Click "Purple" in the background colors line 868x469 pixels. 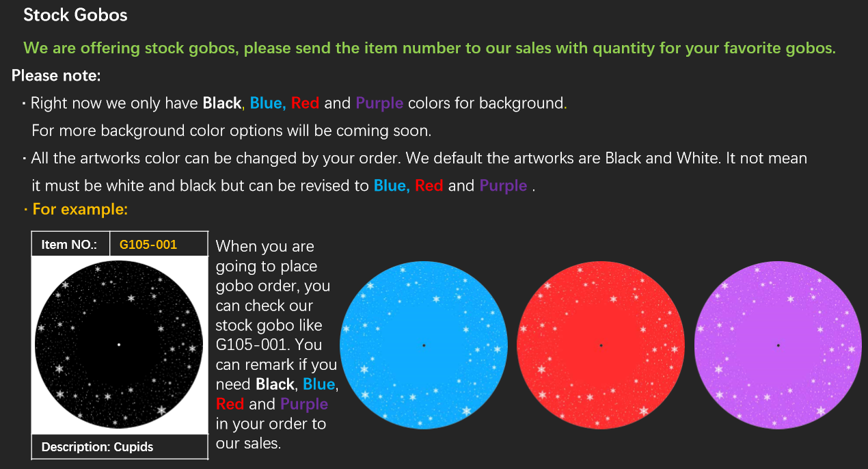pos(379,103)
